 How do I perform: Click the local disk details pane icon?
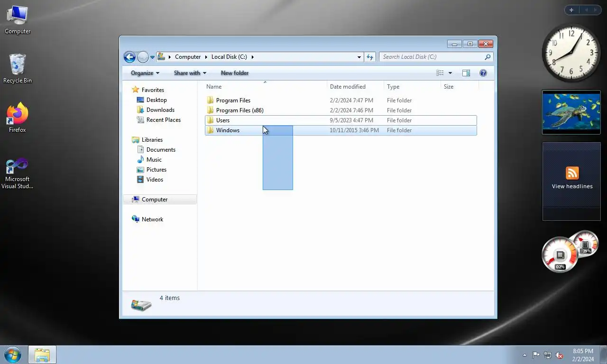point(141,304)
